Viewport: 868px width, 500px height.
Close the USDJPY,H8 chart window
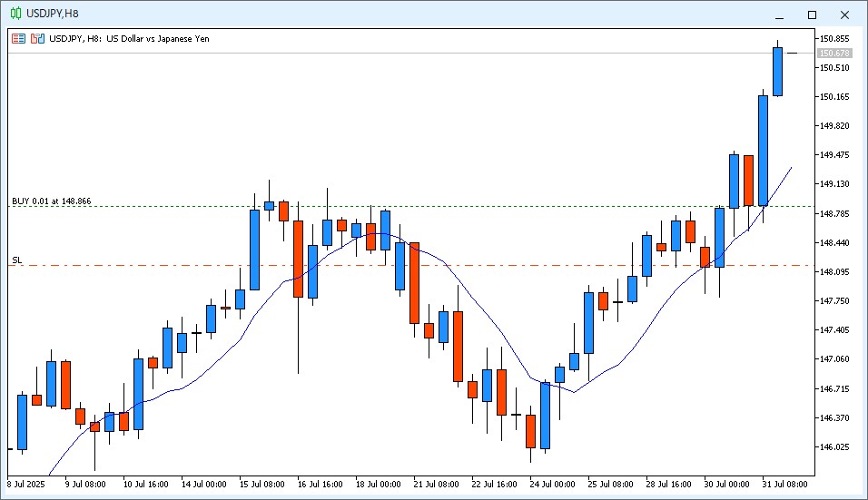[x=844, y=15]
